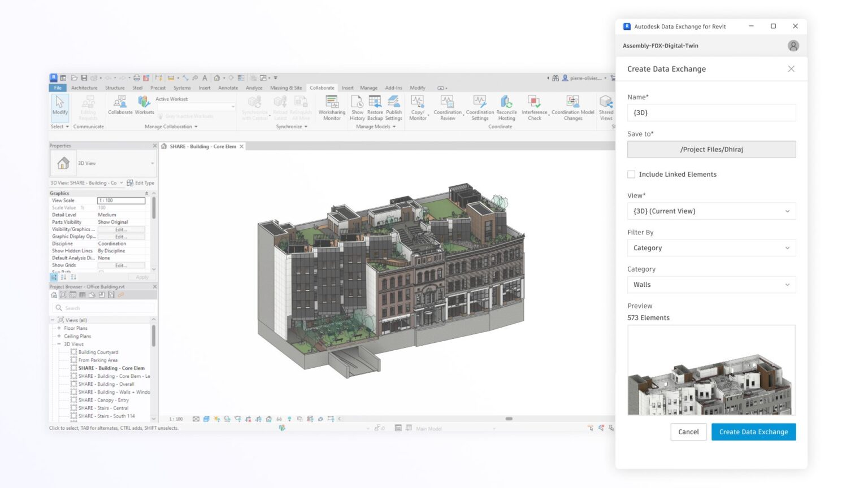Click inside the Name input field
868x488 pixels.
[711, 112]
